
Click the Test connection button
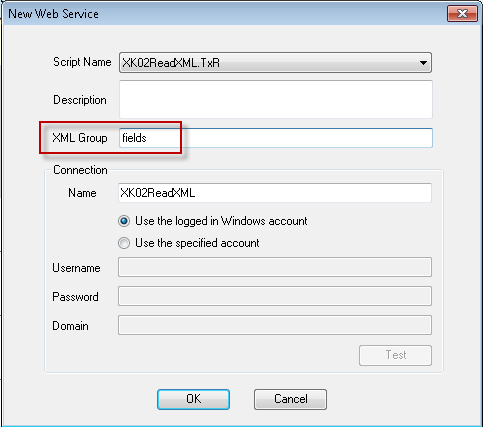pyautogui.click(x=395, y=355)
